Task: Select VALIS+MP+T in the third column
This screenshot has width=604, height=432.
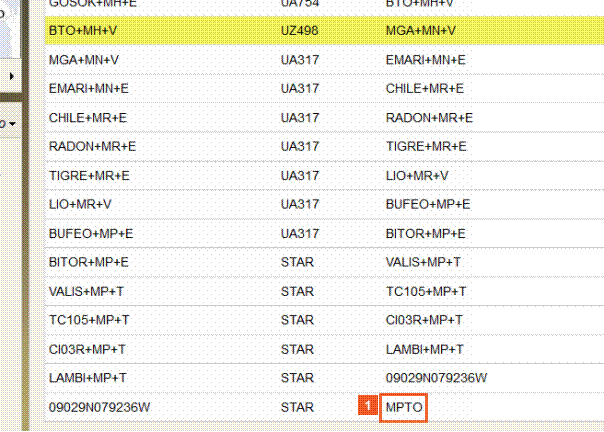Action: (423, 262)
